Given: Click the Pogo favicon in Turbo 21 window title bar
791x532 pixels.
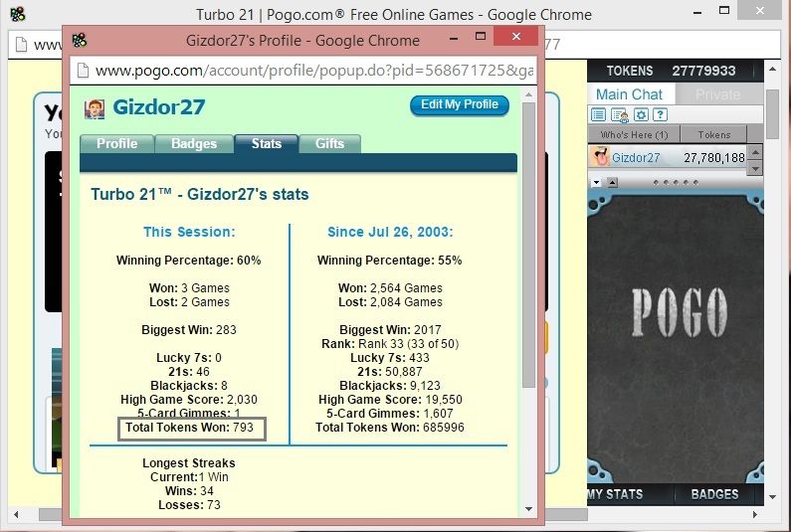Looking at the screenshot, I should point(18,14).
